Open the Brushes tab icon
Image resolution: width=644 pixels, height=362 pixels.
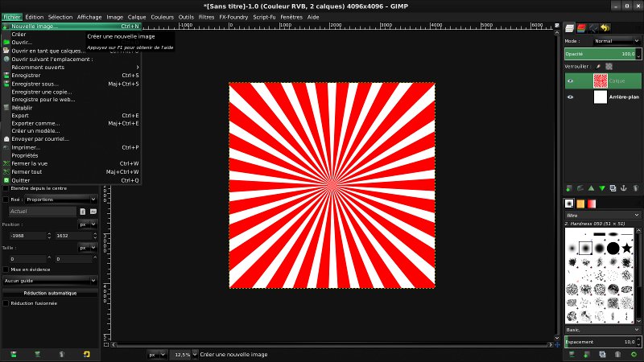pos(569,204)
